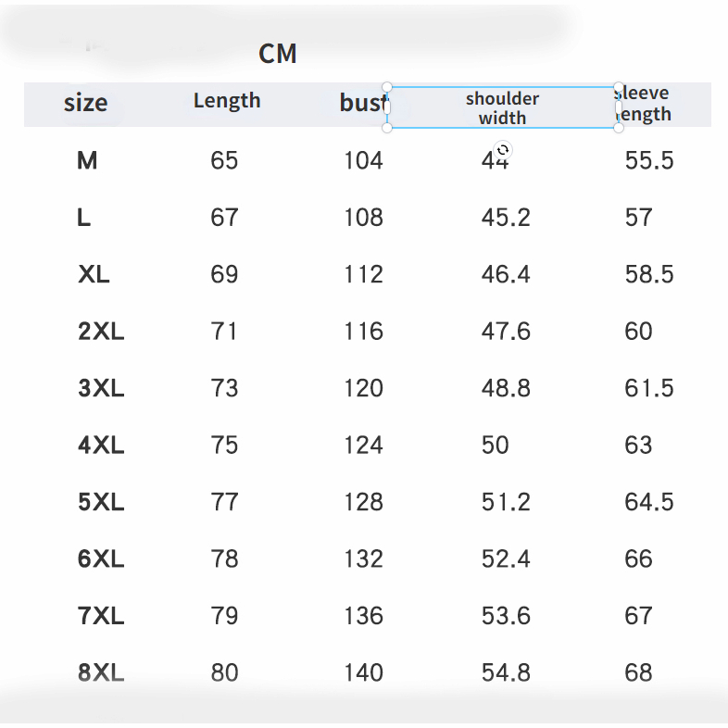Click the left-edge middle resize handle
Screen dimensions: 728x728
tap(387, 107)
